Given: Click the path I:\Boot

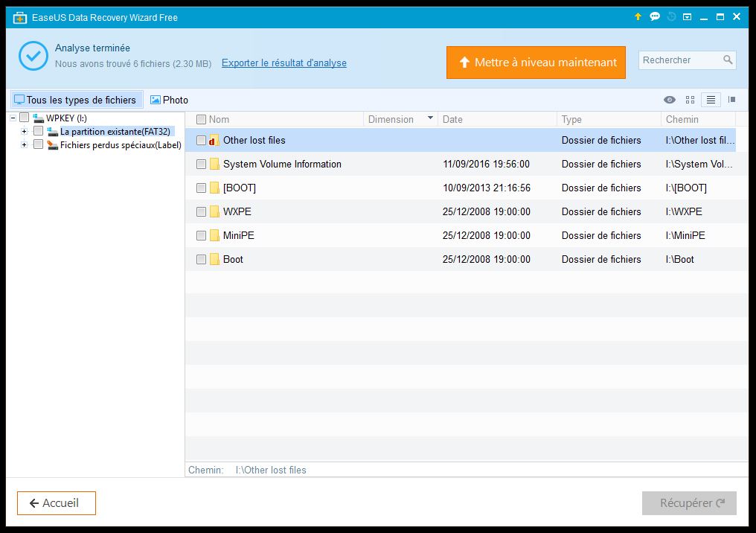Looking at the screenshot, I should [x=679, y=259].
